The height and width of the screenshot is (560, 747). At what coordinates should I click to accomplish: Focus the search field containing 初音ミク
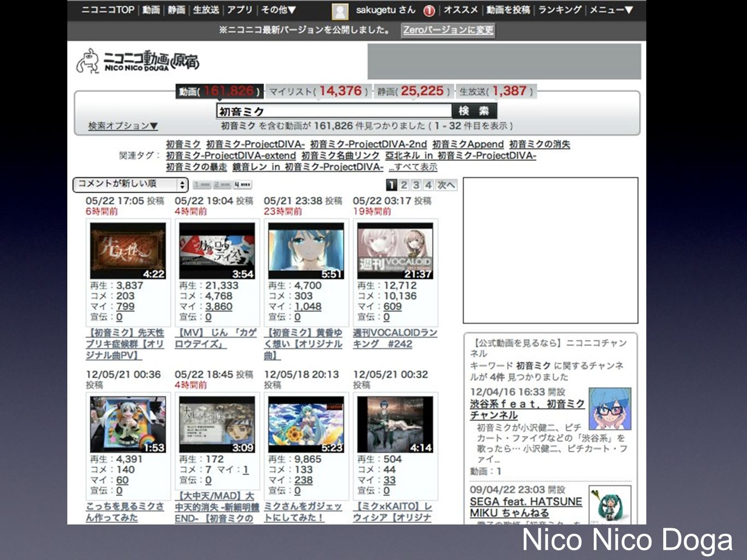[x=334, y=111]
